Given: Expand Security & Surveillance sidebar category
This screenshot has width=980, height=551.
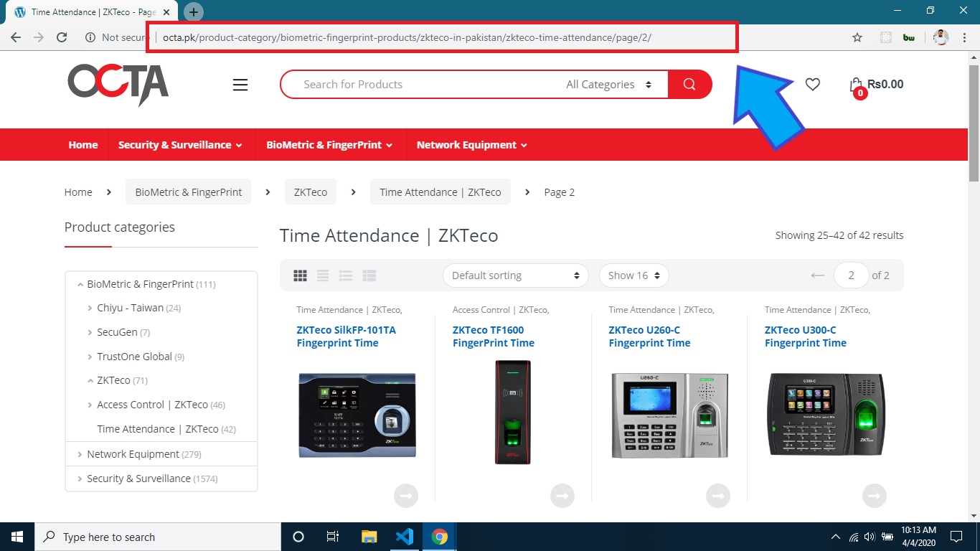Looking at the screenshot, I should point(80,479).
